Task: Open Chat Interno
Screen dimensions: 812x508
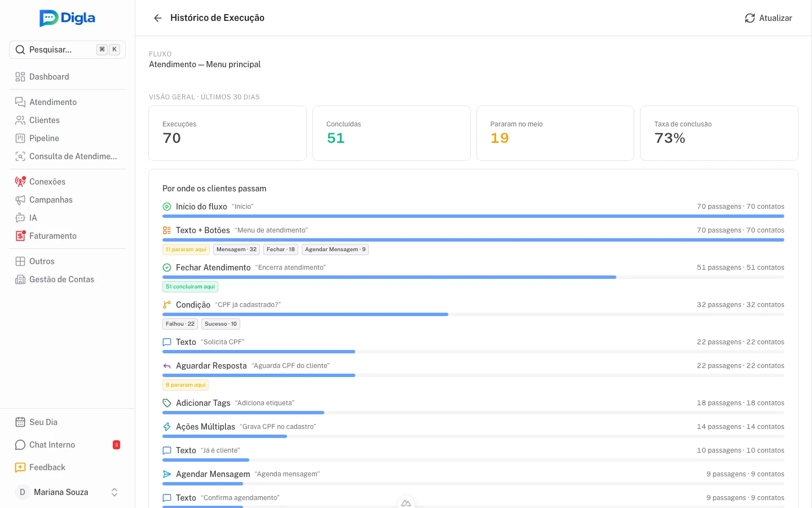Action: [x=67, y=445]
